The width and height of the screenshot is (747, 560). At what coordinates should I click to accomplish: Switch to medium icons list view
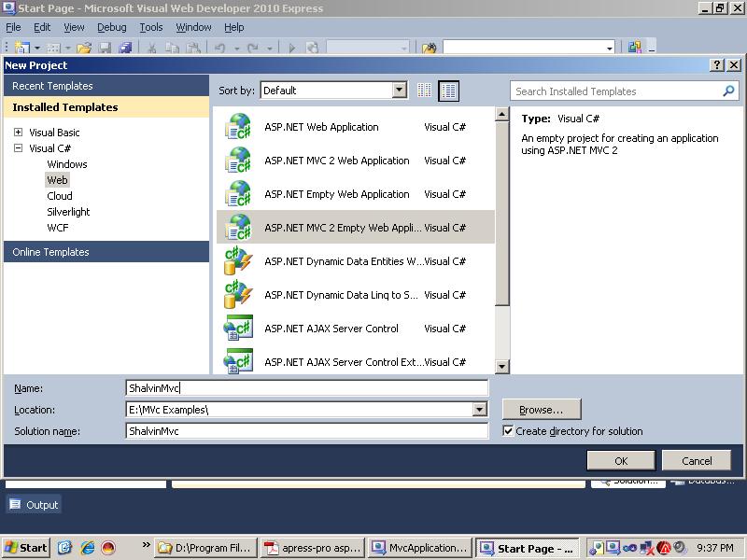[x=448, y=91]
